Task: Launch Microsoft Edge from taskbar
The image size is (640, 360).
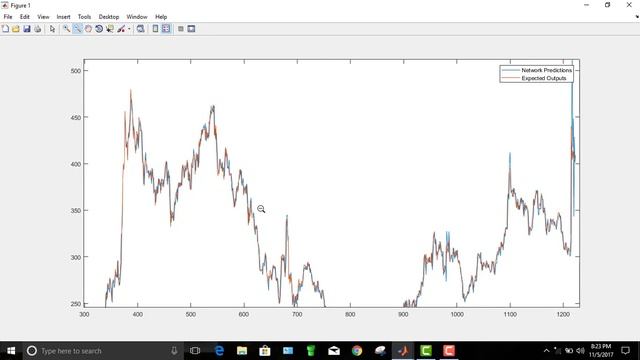Action: coord(219,351)
